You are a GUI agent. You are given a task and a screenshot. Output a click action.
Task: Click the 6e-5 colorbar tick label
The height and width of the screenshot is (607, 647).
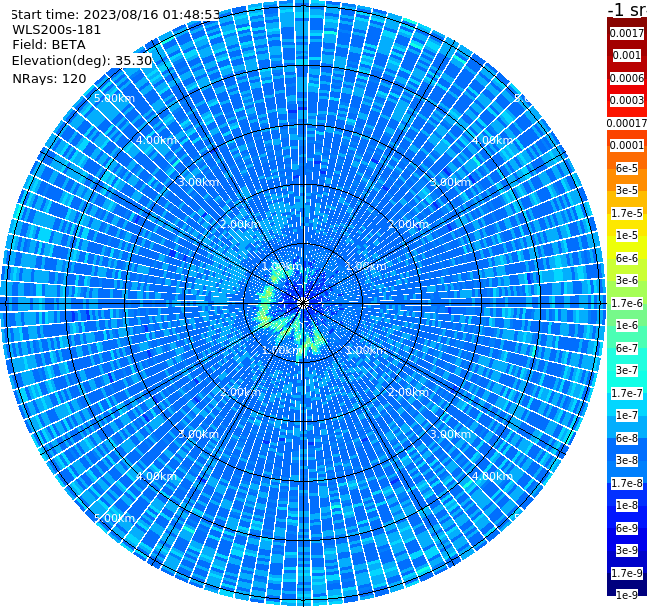(627, 168)
